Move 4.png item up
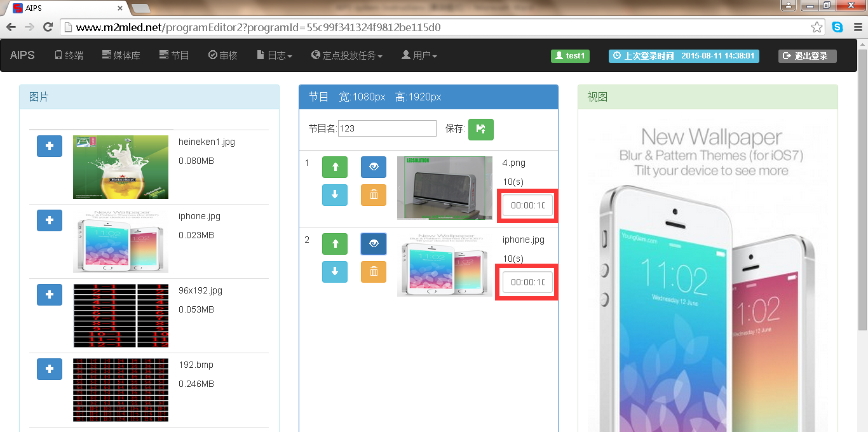The image size is (868, 432). (335, 167)
